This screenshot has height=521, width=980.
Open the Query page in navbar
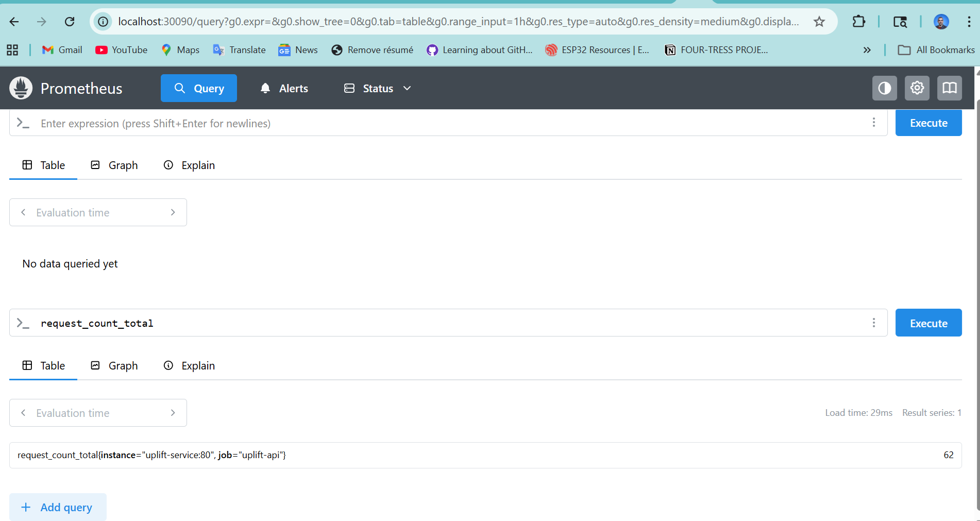point(198,88)
